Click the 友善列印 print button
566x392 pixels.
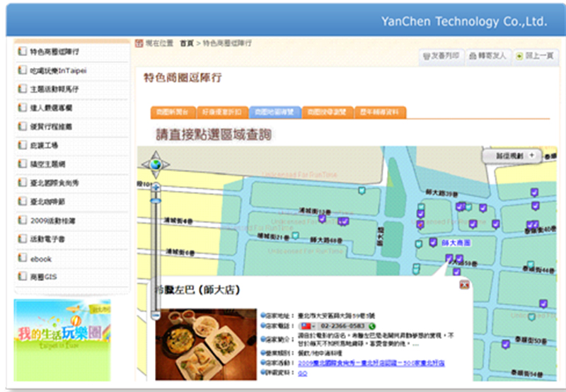[x=441, y=55]
